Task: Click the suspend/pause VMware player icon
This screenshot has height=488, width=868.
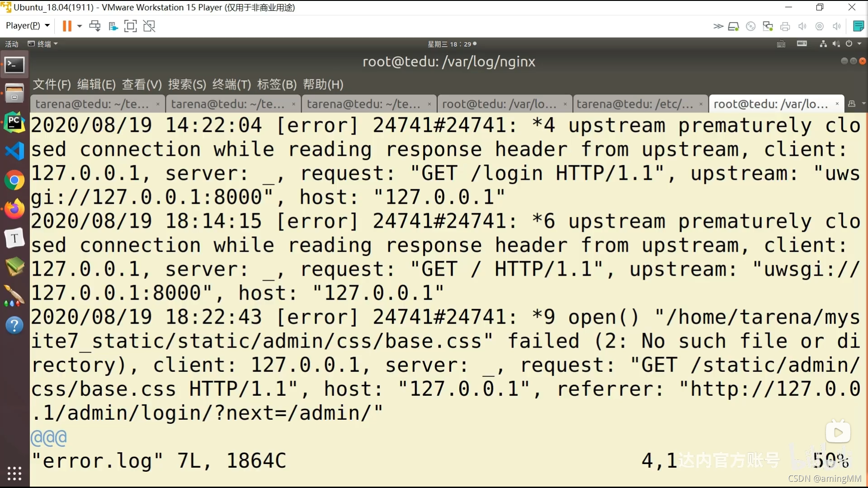Action: 66,26
